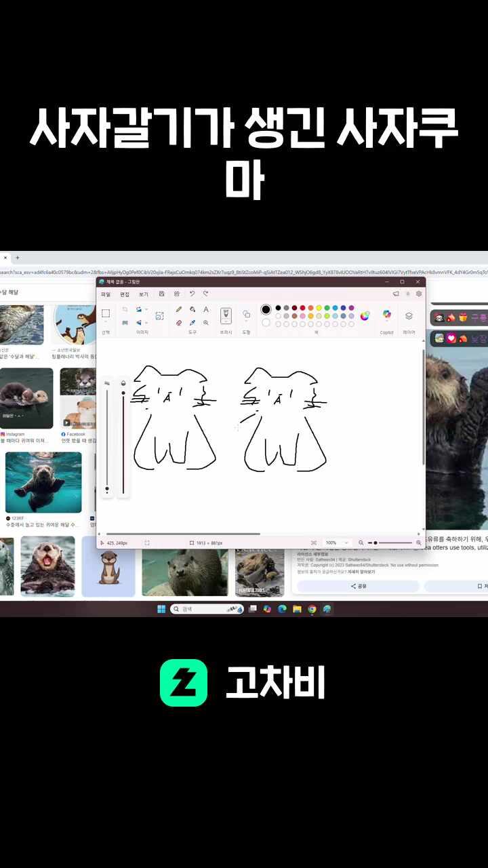Click the Paint vertical scrollbar

pos(424,407)
